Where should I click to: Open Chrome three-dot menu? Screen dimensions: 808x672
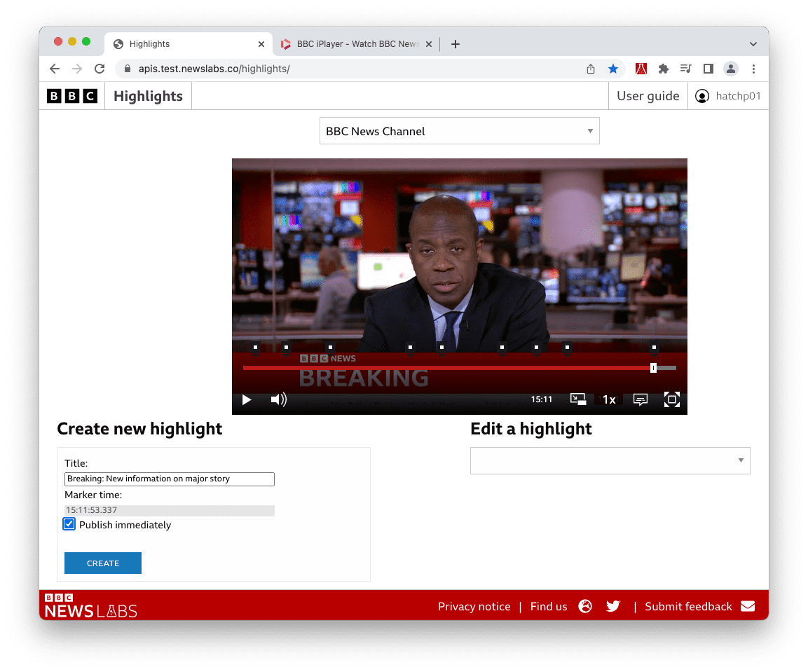(753, 69)
